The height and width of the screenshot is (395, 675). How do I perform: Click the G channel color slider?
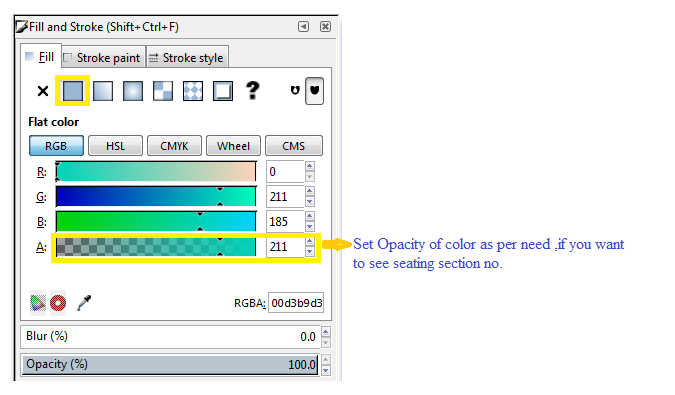156,197
